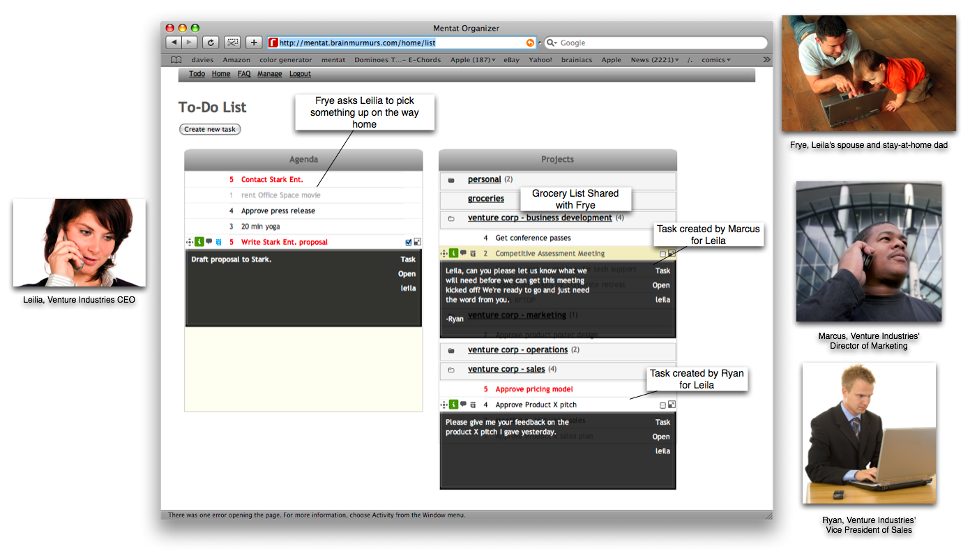Show hidden bookmarks with the overflow chevron
Viewport: 970px width, 560px height.
click(x=766, y=60)
